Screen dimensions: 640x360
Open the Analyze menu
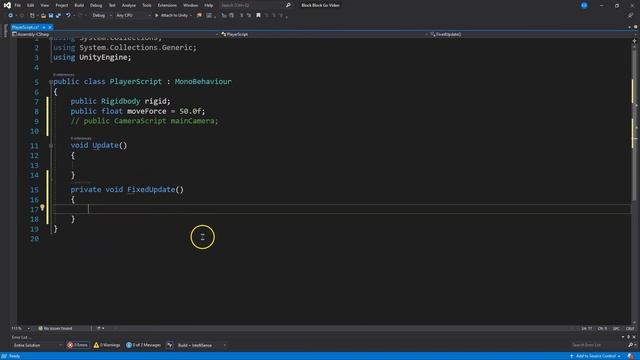129,5
